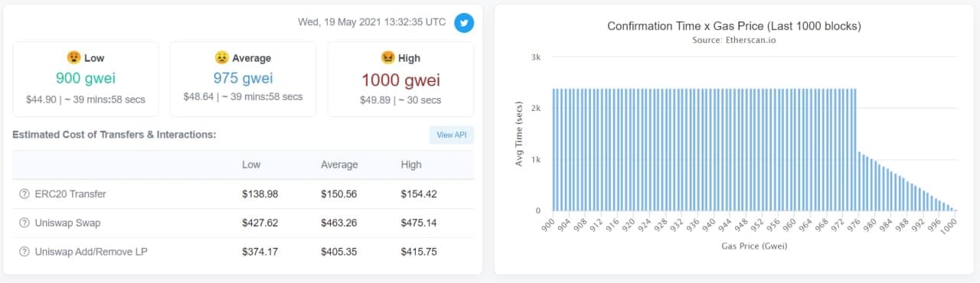Viewport: 980px width, 283px height.
Task: Open the View API button
Action: coord(451,135)
